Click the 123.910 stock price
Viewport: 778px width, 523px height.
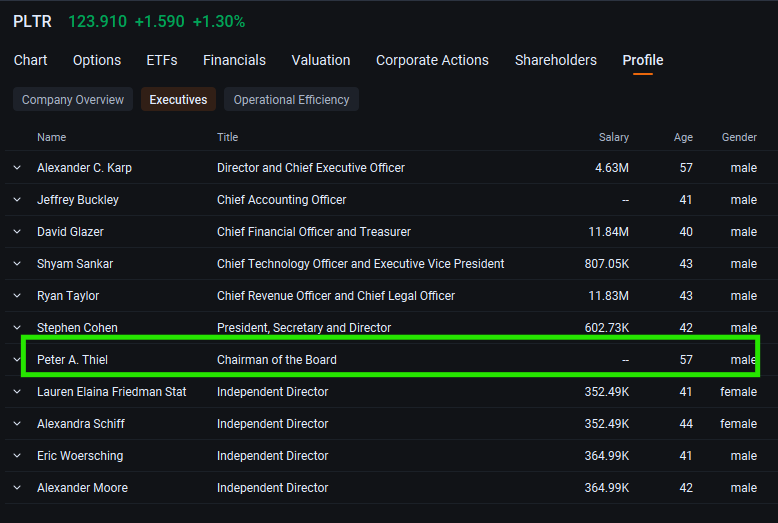97,21
